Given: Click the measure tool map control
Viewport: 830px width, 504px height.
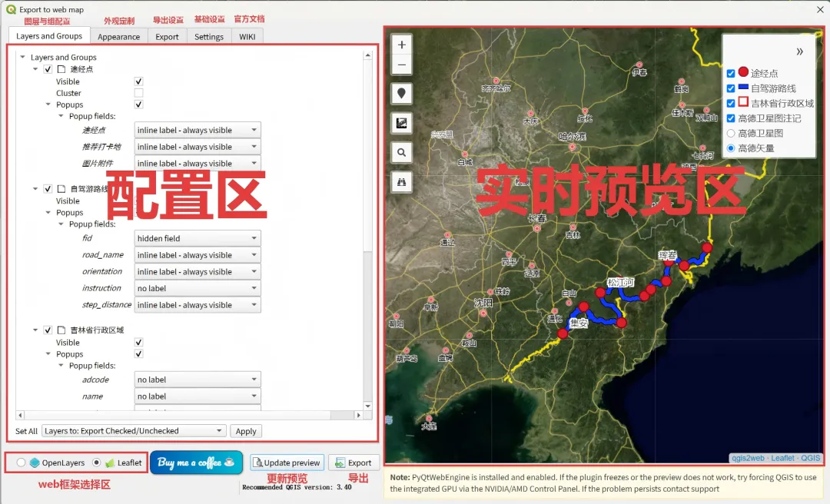Looking at the screenshot, I should pos(402,124).
